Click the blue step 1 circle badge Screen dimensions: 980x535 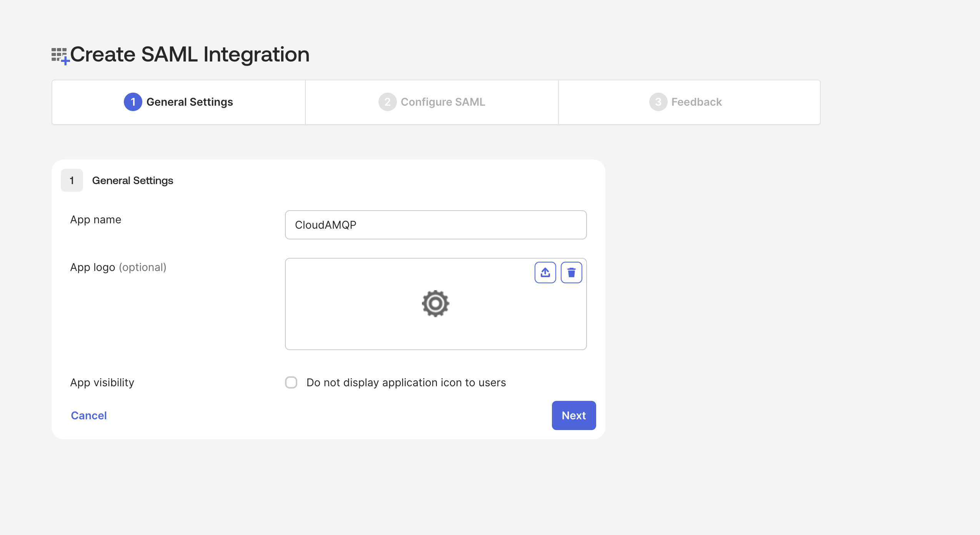133,102
